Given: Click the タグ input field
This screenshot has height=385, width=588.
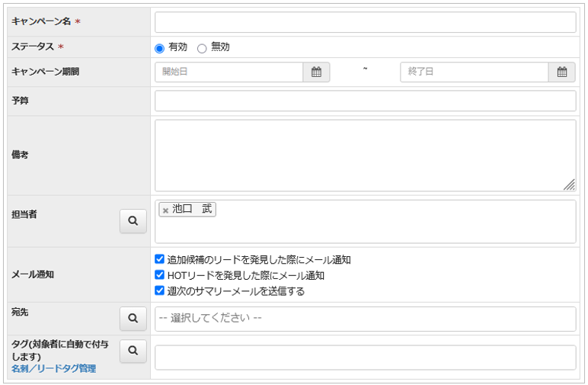Looking at the screenshot, I should pyautogui.click(x=365, y=357).
